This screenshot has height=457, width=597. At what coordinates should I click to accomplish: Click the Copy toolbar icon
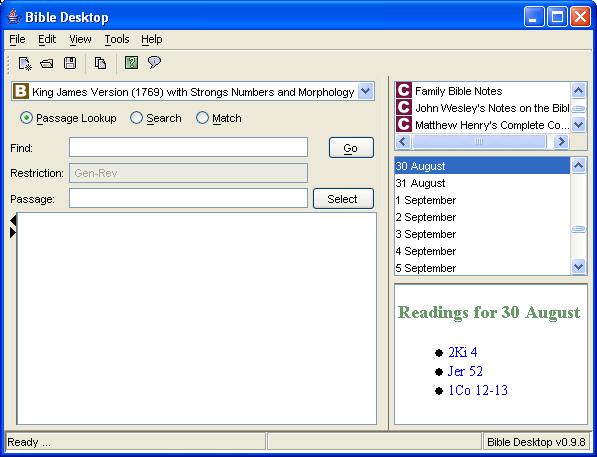(101, 63)
